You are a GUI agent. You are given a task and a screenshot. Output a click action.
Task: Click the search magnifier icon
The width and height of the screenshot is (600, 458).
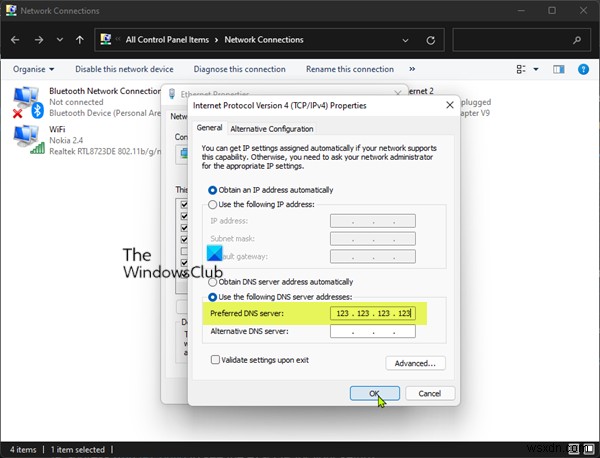coord(577,40)
